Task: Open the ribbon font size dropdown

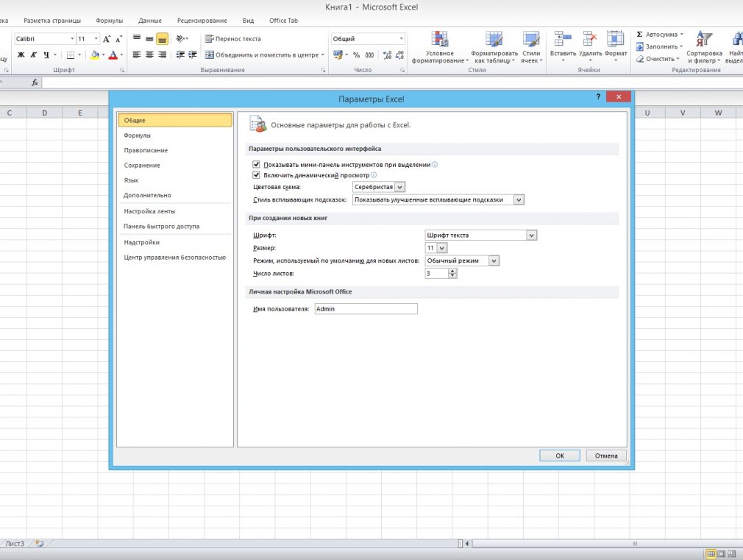Action: 96,39
